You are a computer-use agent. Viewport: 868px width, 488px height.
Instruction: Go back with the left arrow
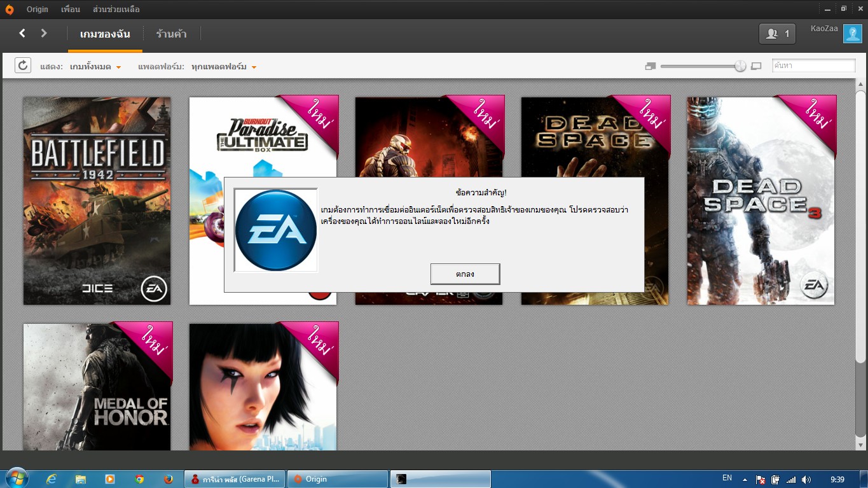22,33
